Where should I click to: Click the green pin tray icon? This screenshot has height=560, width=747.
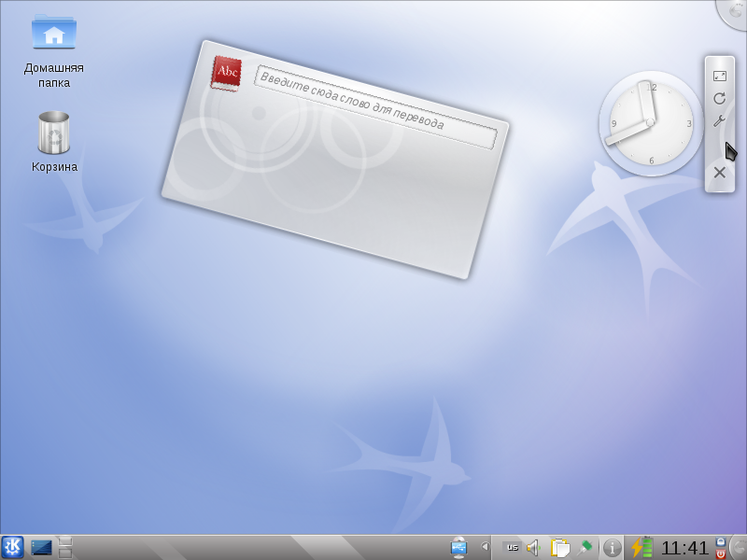click(585, 548)
